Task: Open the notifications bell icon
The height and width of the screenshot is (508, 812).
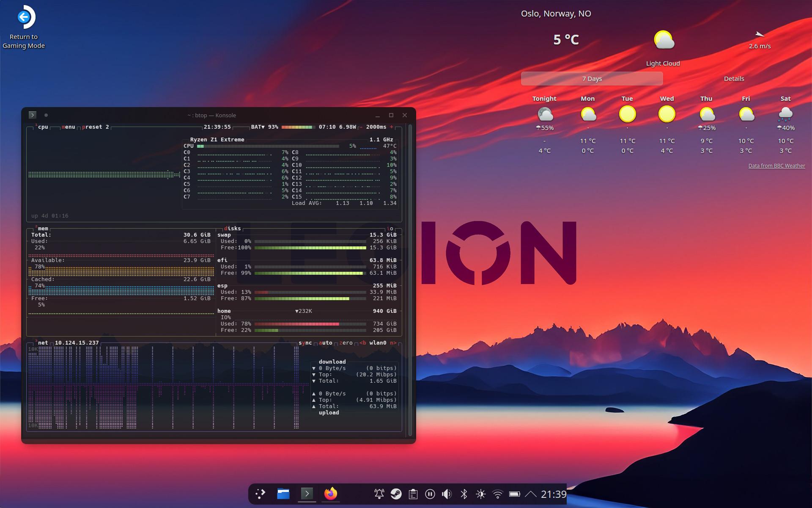Action: click(379, 494)
